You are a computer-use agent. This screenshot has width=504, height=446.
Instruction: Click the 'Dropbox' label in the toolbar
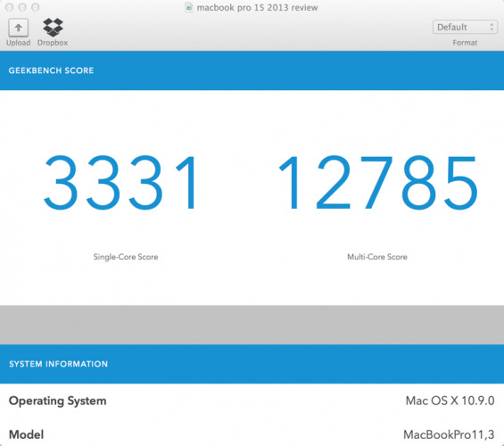53,43
